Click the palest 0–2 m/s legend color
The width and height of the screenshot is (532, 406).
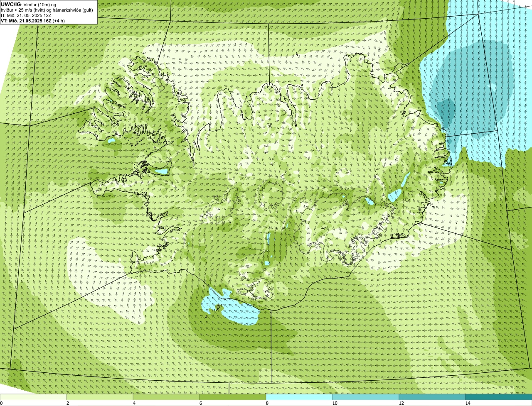click(33, 397)
